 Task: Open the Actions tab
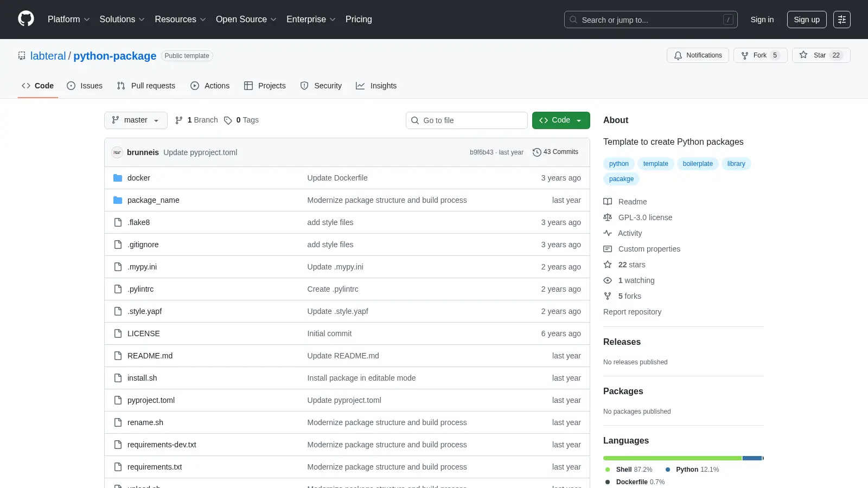click(x=210, y=86)
